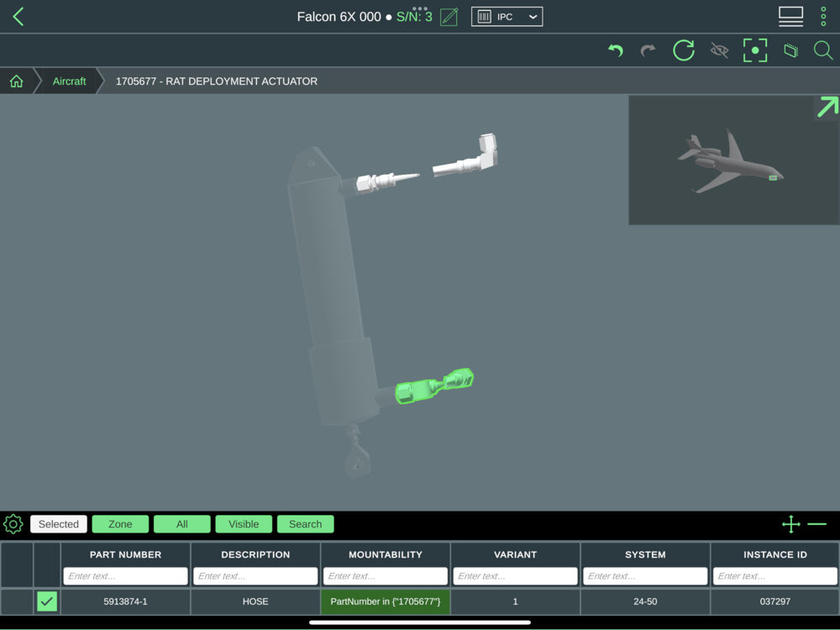The height and width of the screenshot is (630, 840).
Task: Edit the aircraft serial number
Action: point(449,17)
